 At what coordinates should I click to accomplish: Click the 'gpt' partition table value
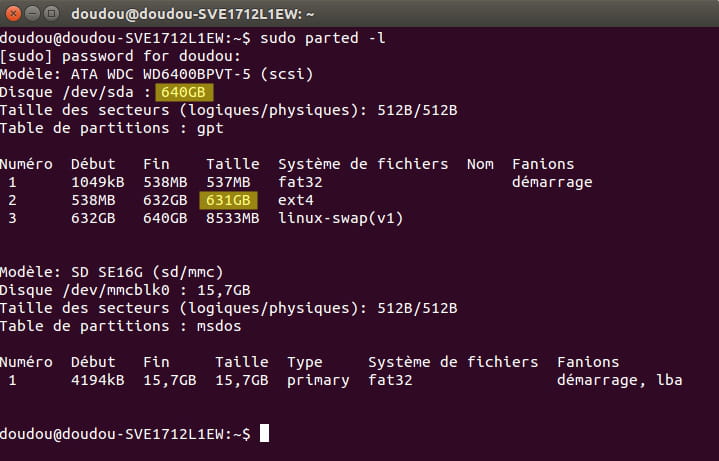point(210,129)
